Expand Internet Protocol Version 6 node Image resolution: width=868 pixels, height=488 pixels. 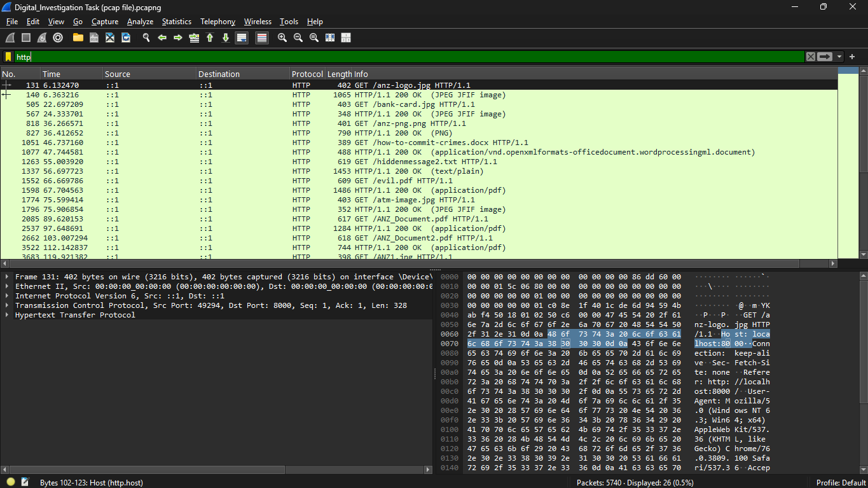coord(7,296)
